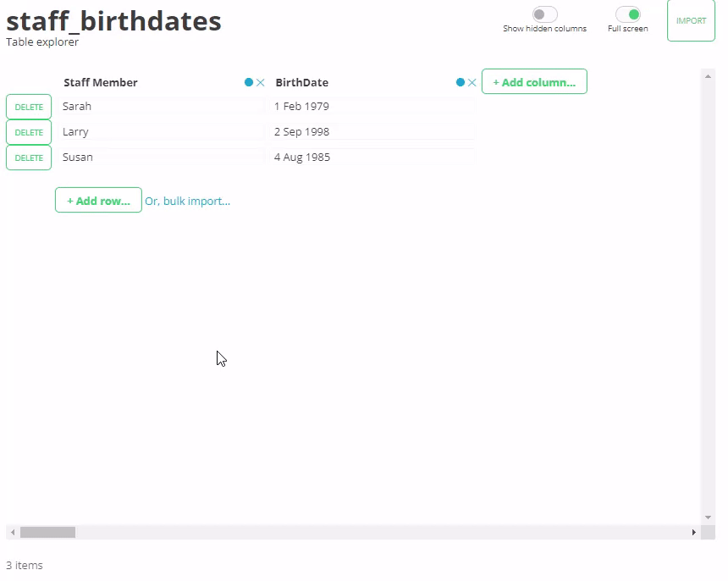This screenshot has width=728, height=581.
Task: Click the up arrow of the vertical scrollbar
Action: point(708,76)
